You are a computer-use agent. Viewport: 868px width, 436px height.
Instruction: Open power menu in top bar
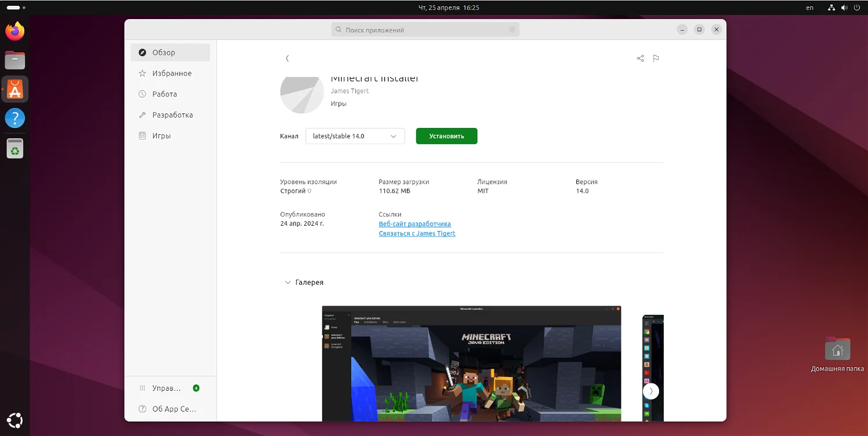(x=857, y=8)
